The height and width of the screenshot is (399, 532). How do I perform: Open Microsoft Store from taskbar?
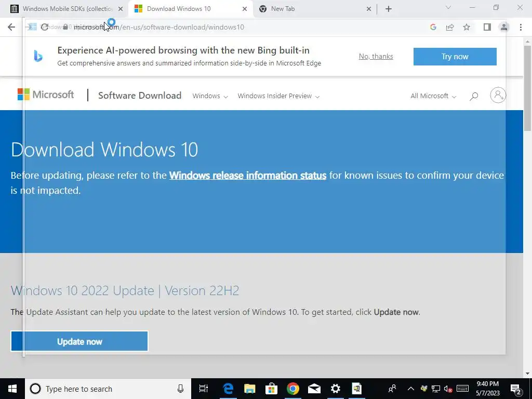[271, 389]
